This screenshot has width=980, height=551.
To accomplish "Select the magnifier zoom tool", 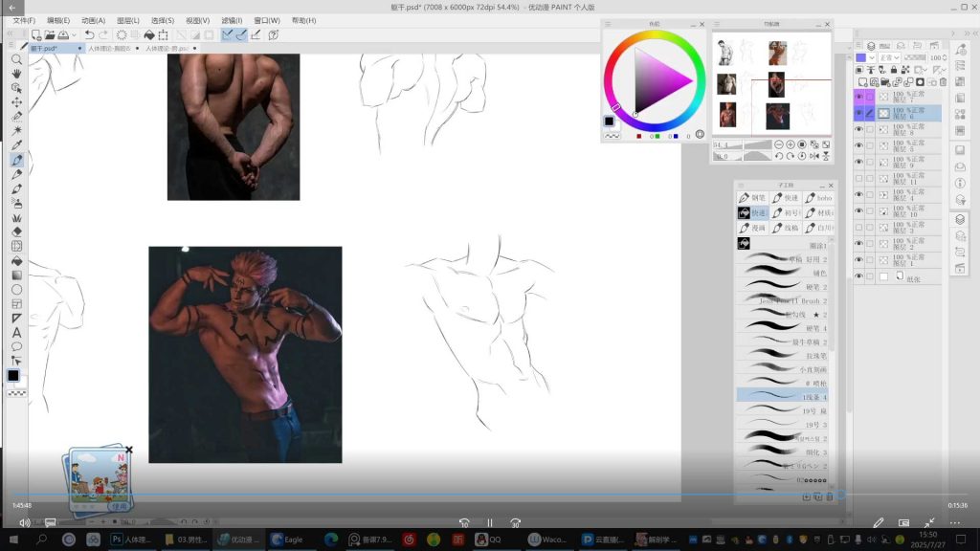I will [16, 59].
